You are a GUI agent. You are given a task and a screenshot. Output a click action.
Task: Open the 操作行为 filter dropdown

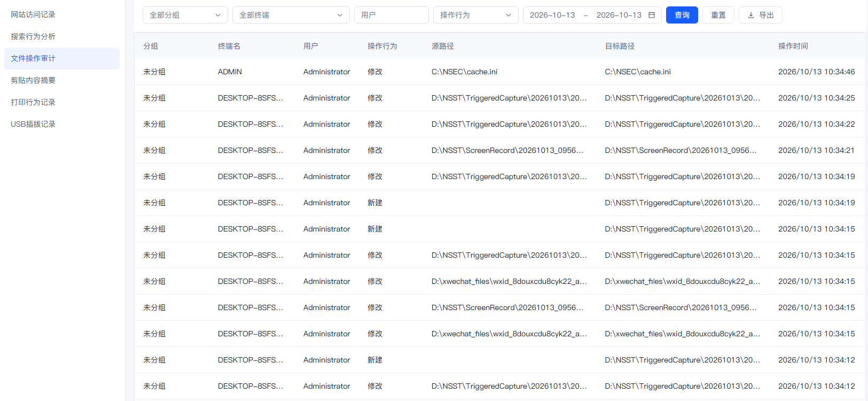coord(476,15)
